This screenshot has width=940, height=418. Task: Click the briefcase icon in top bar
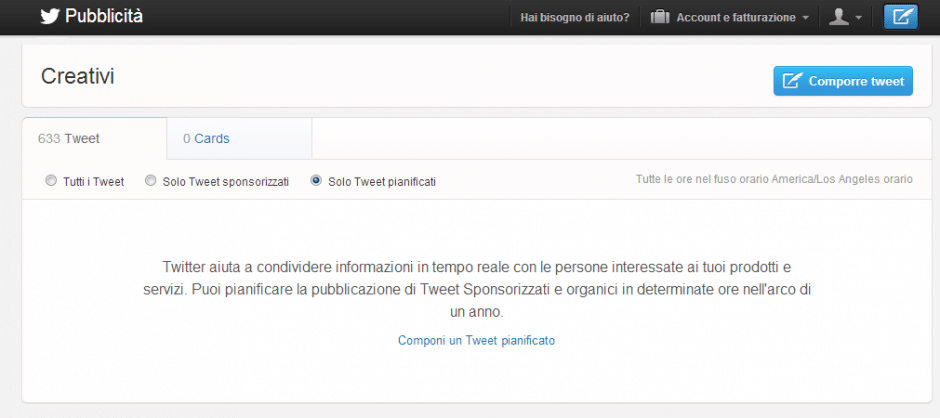point(660,17)
